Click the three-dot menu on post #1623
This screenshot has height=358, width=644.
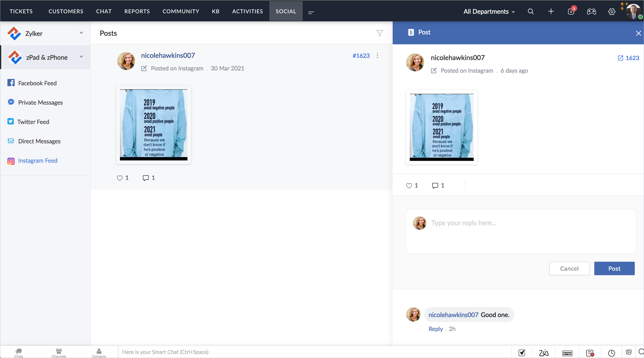pyautogui.click(x=377, y=56)
